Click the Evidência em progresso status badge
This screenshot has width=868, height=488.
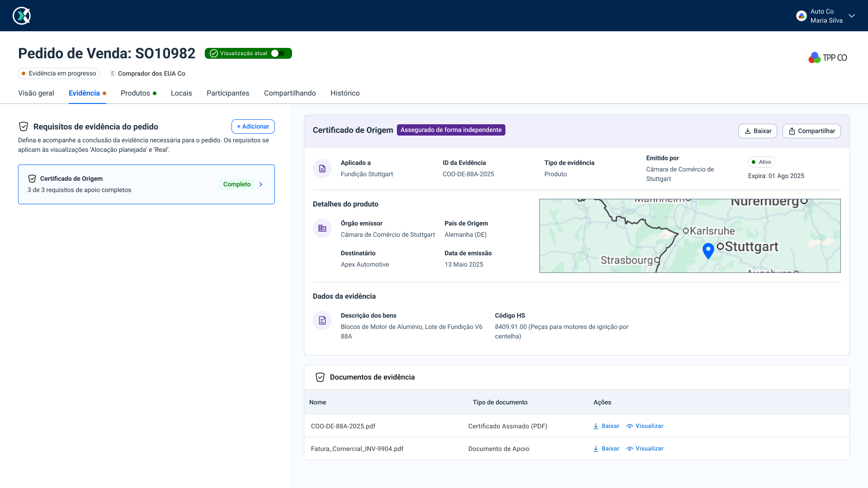point(59,74)
